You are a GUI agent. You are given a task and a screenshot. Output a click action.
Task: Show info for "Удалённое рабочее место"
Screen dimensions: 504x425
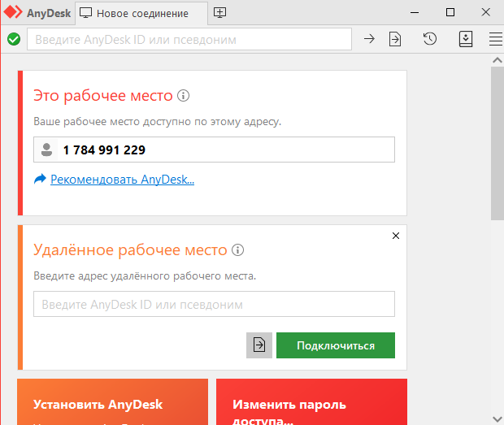(x=238, y=250)
